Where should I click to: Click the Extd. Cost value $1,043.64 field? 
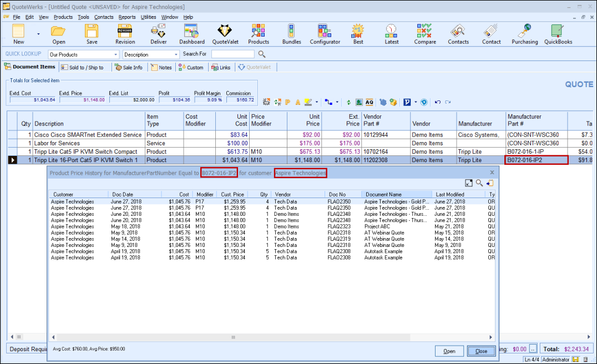click(33, 100)
